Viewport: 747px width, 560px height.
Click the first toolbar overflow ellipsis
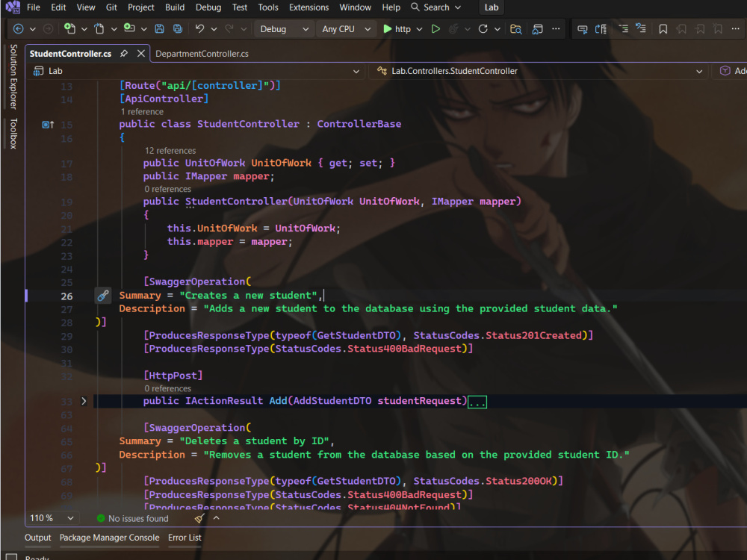[556, 29]
